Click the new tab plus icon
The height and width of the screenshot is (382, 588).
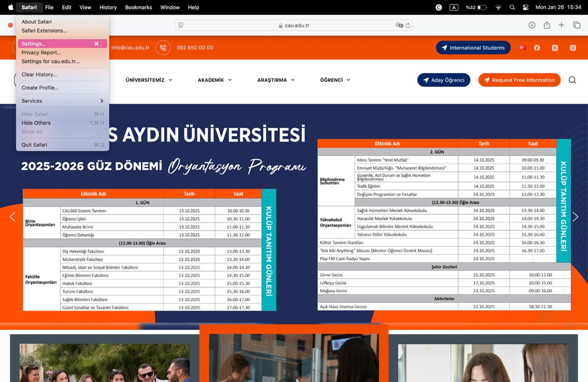tap(561, 25)
